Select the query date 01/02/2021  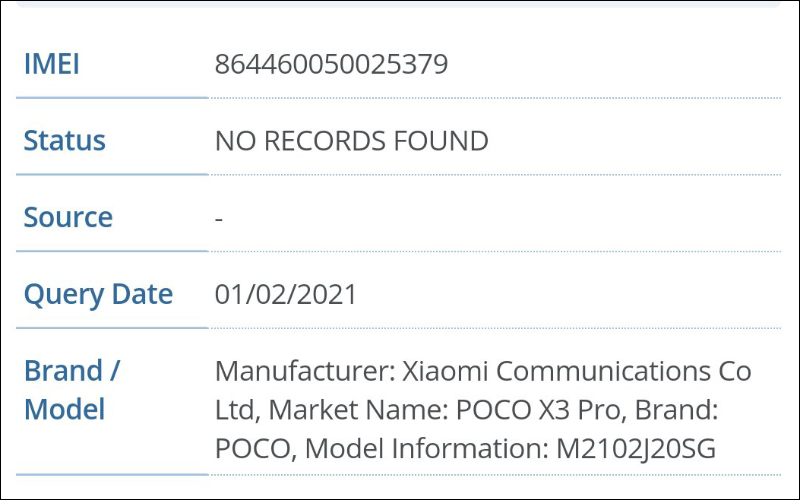point(286,295)
